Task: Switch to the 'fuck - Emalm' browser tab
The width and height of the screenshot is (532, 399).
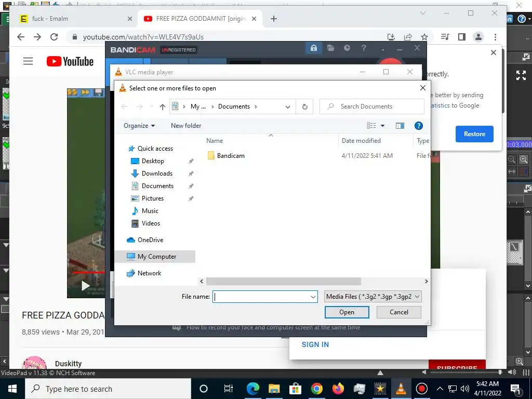Action: 76,19
